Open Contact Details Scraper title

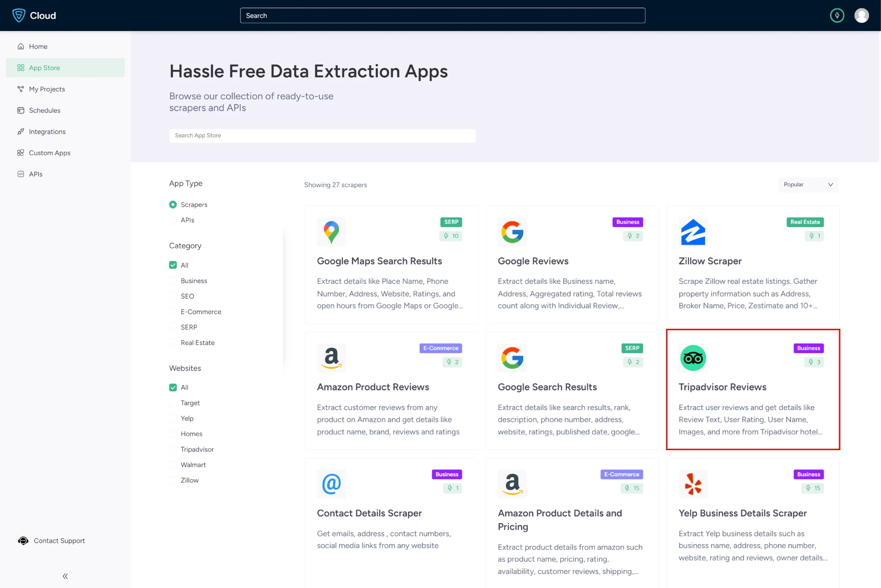click(369, 513)
